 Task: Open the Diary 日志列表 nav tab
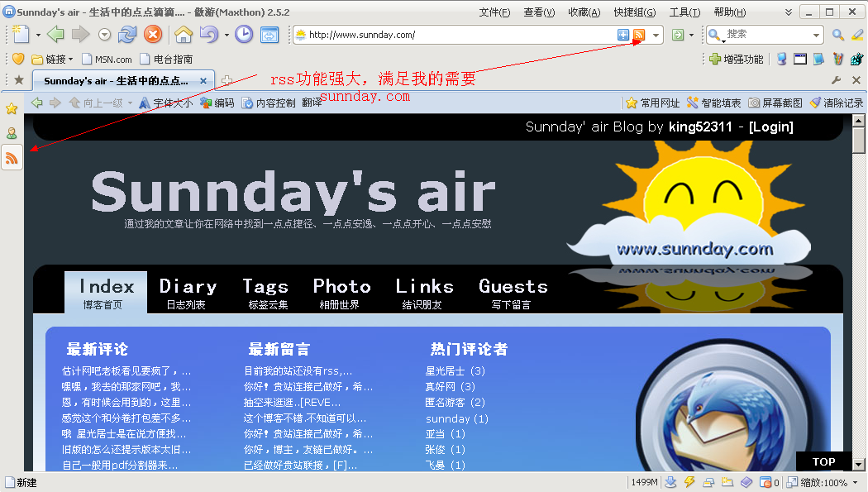click(x=188, y=294)
